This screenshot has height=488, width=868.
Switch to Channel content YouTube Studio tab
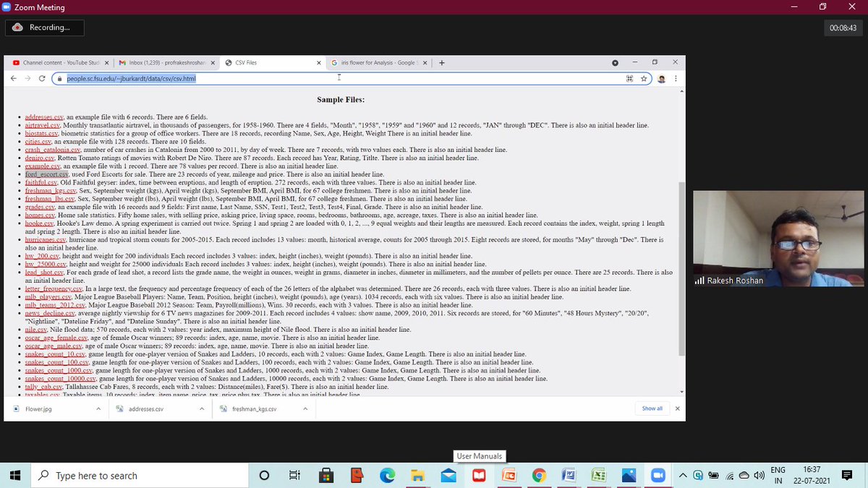tap(62, 63)
